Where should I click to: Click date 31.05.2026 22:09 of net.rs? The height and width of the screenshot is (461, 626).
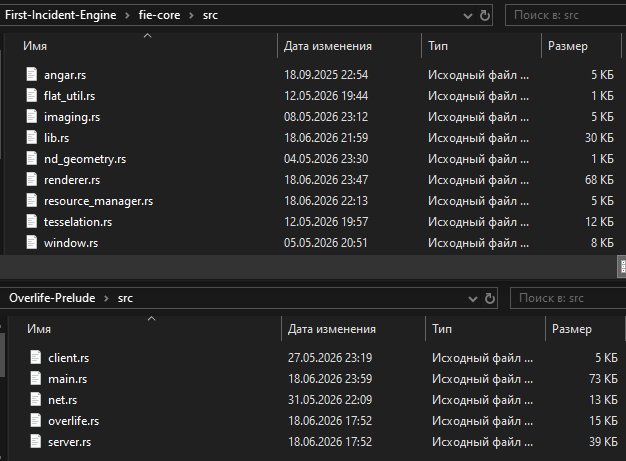[330, 400]
